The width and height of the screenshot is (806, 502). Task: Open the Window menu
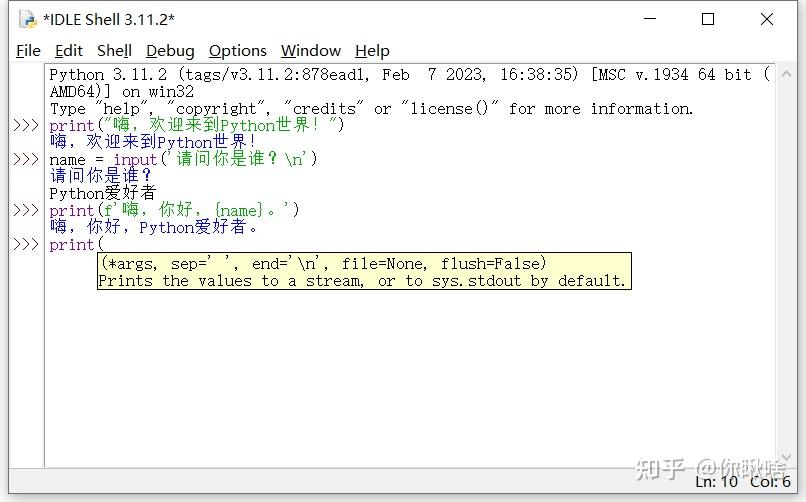[x=310, y=51]
